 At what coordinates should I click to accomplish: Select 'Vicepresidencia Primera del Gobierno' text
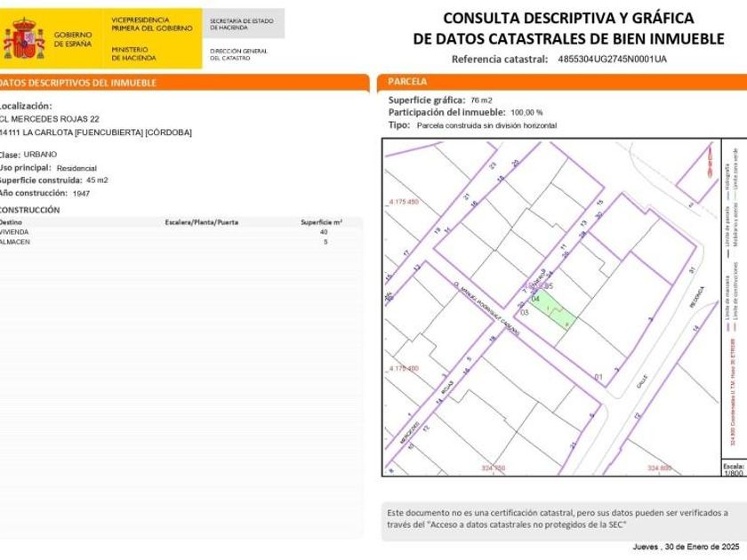pyautogui.click(x=152, y=24)
